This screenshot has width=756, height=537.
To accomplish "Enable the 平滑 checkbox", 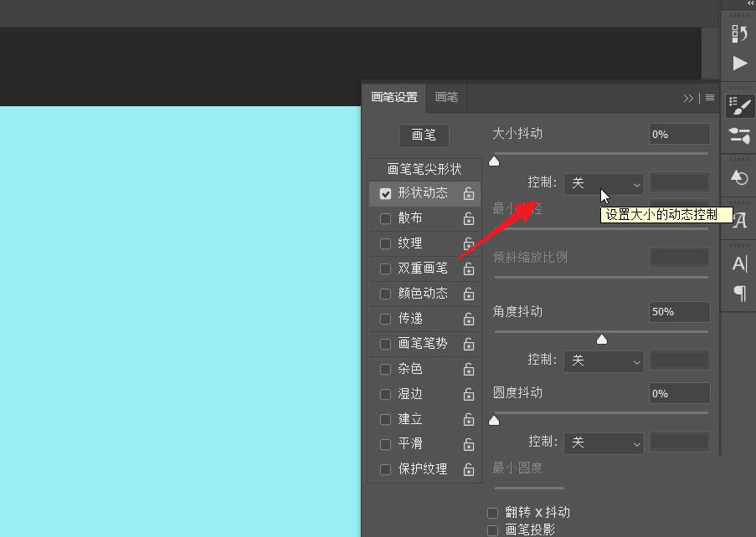I will [385, 444].
